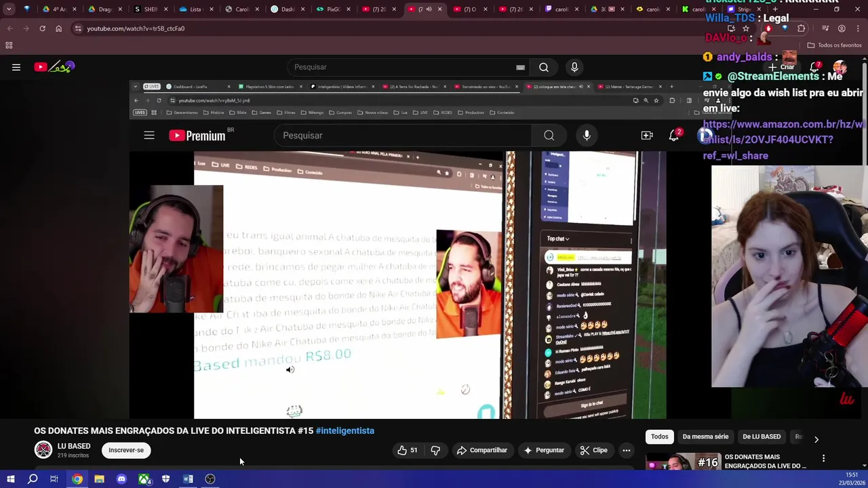Viewport: 868px width, 488px height.
Task: Bookmark this page with the star
Action: tap(746, 28)
